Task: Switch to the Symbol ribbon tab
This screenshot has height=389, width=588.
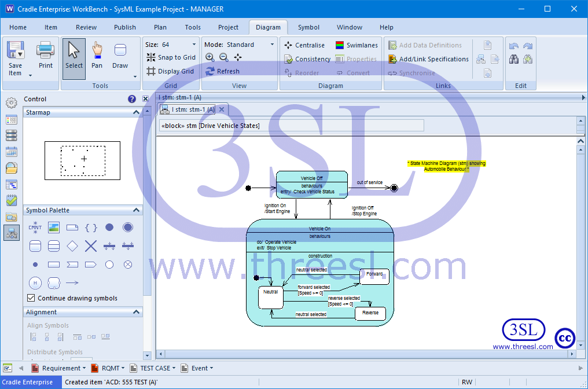Action: pyautogui.click(x=308, y=27)
